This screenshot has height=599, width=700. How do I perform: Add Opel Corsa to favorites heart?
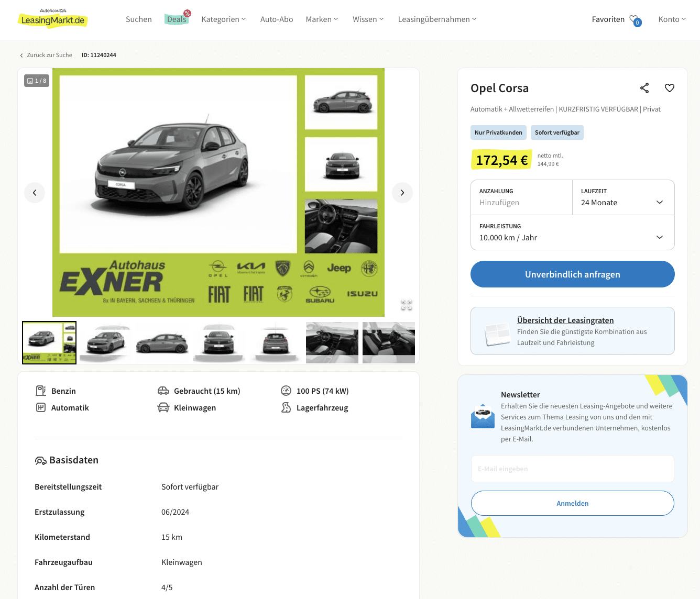(x=670, y=88)
